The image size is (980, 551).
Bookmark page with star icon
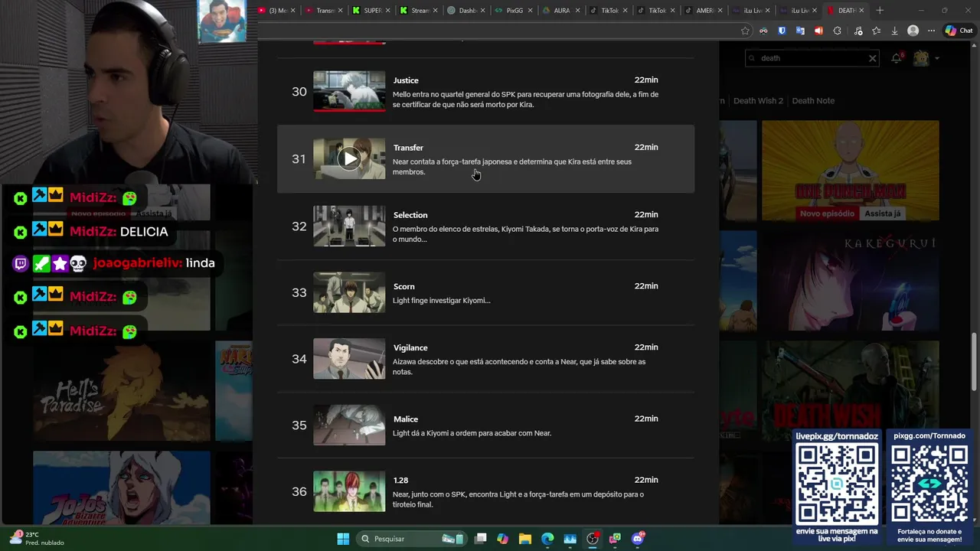[745, 31]
